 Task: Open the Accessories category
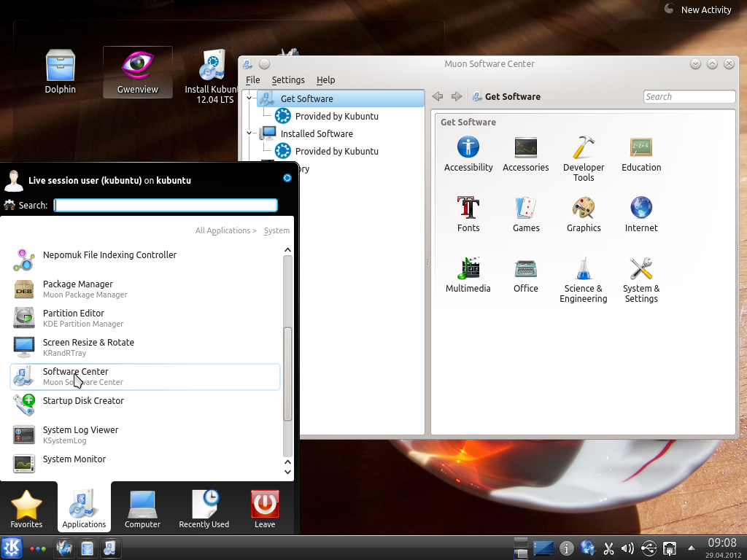[x=525, y=154]
